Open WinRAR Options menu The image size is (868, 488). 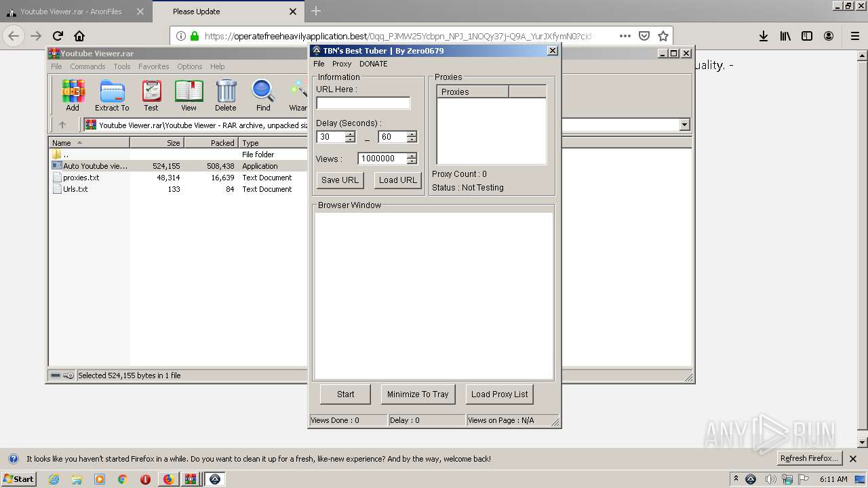pyautogui.click(x=190, y=66)
